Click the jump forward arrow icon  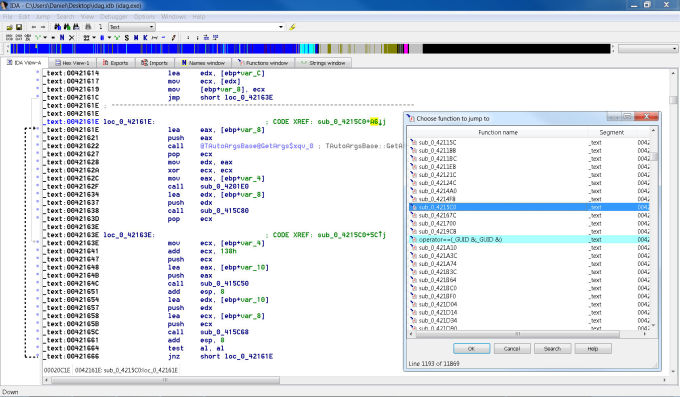tap(43, 27)
